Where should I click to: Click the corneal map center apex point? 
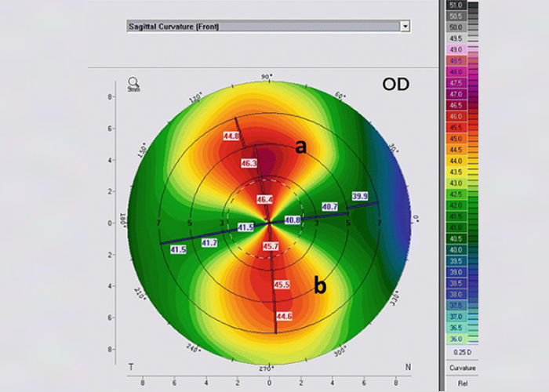click(269, 223)
